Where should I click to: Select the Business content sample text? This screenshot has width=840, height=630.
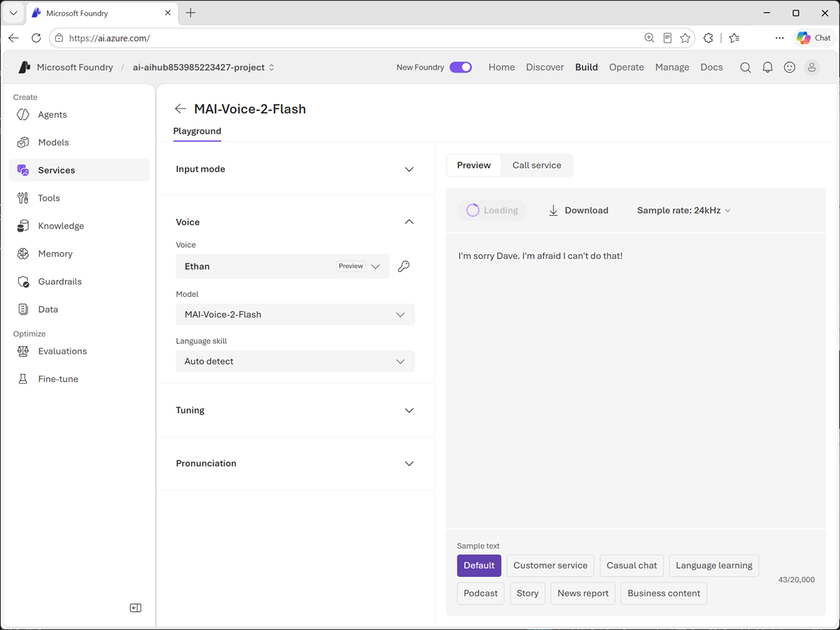664,593
